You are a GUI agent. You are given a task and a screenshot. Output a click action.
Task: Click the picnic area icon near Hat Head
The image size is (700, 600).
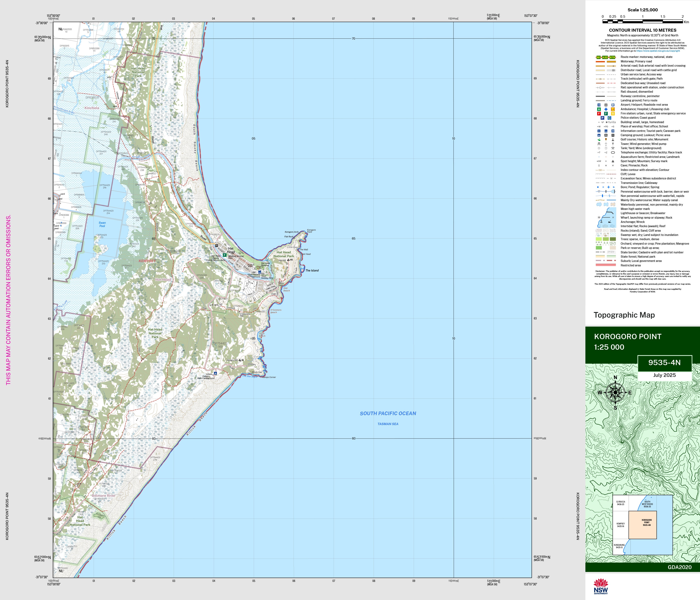point(217,246)
